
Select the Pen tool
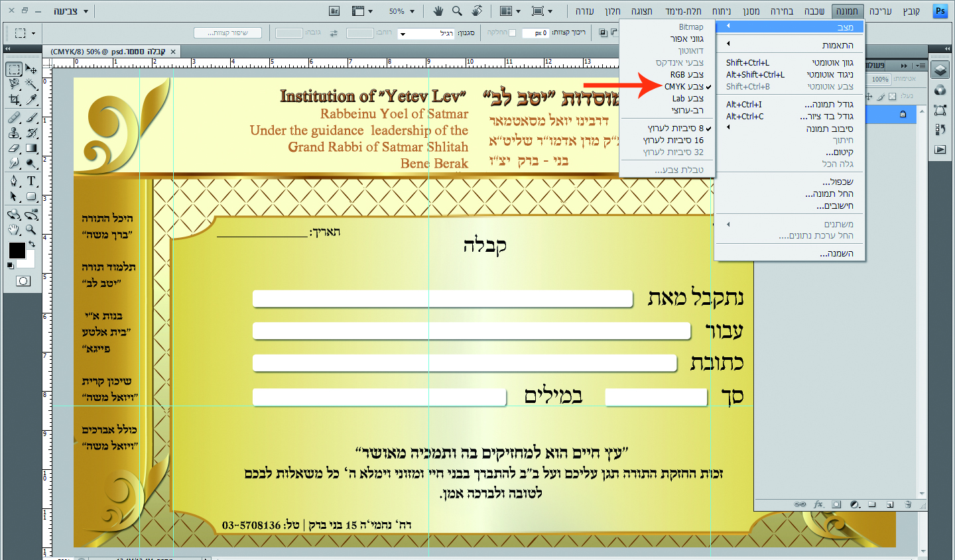coord(14,181)
